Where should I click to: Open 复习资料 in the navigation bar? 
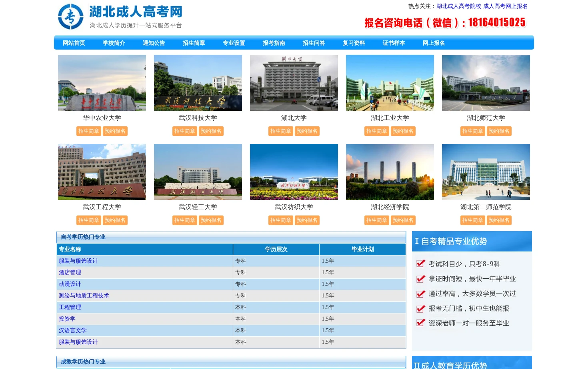pos(354,43)
